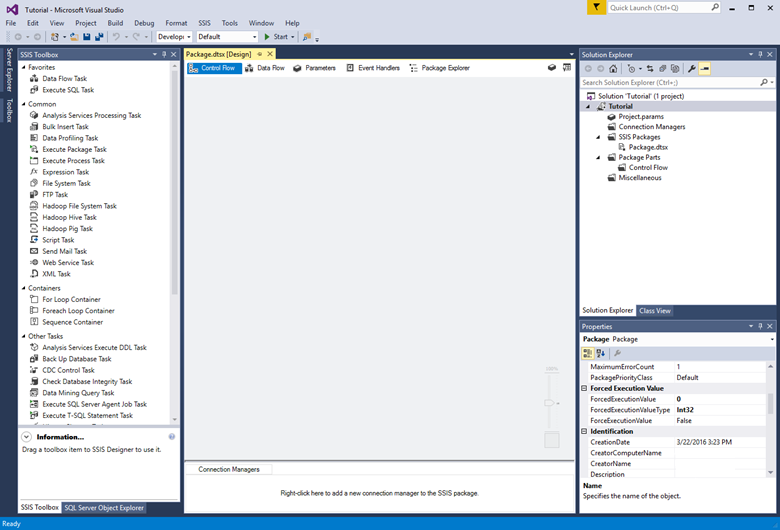This screenshot has height=530, width=780.
Task: Click the designer zoom slider handle
Action: point(549,403)
